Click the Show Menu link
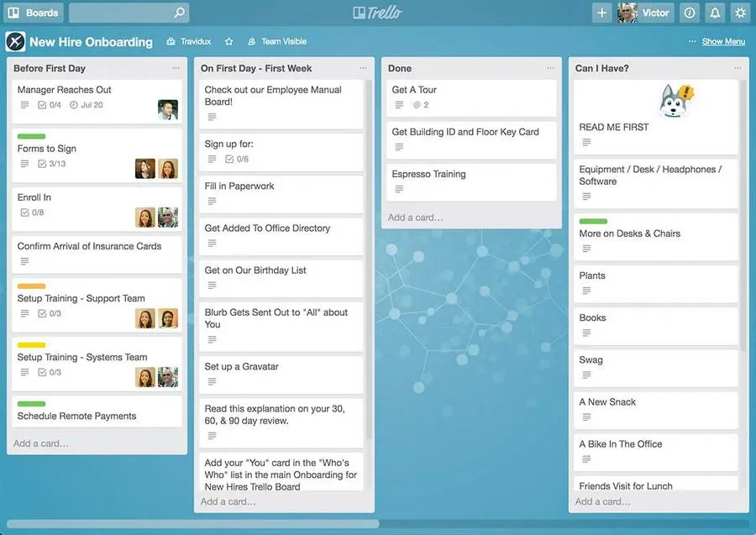 (x=722, y=40)
